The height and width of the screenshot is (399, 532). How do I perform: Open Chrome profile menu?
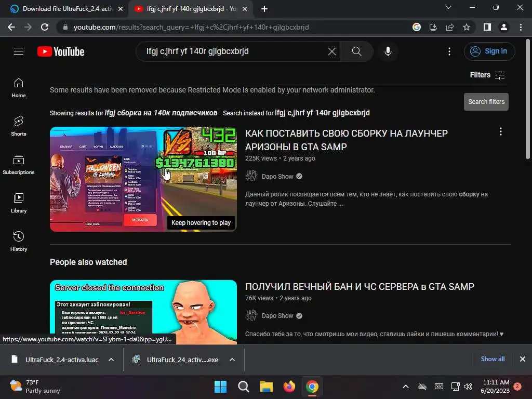coord(504,27)
